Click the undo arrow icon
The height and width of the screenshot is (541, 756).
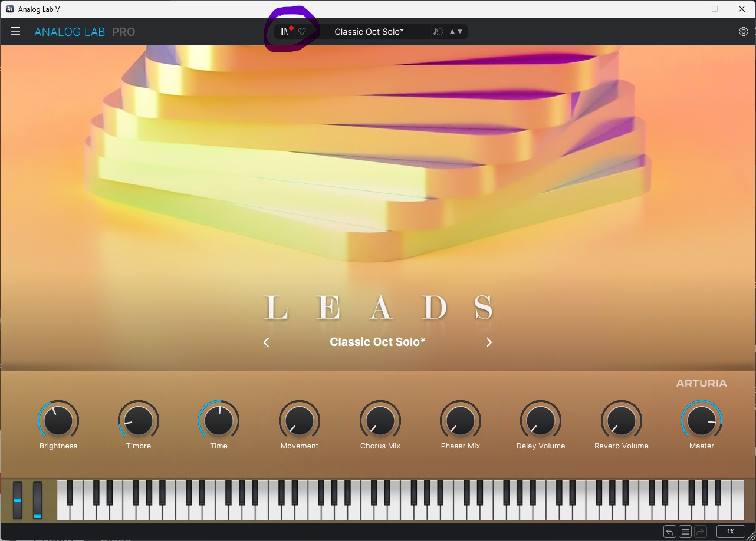pos(669,532)
